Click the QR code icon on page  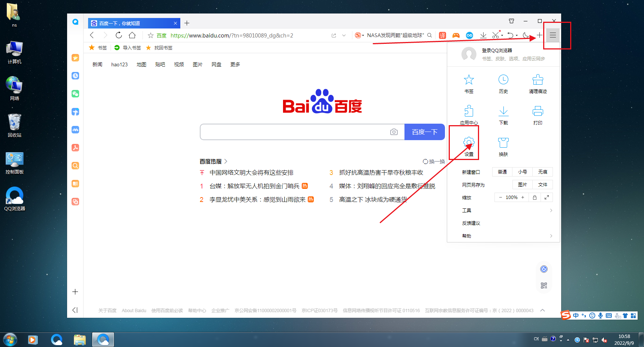pyautogui.click(x=544, y=286)
